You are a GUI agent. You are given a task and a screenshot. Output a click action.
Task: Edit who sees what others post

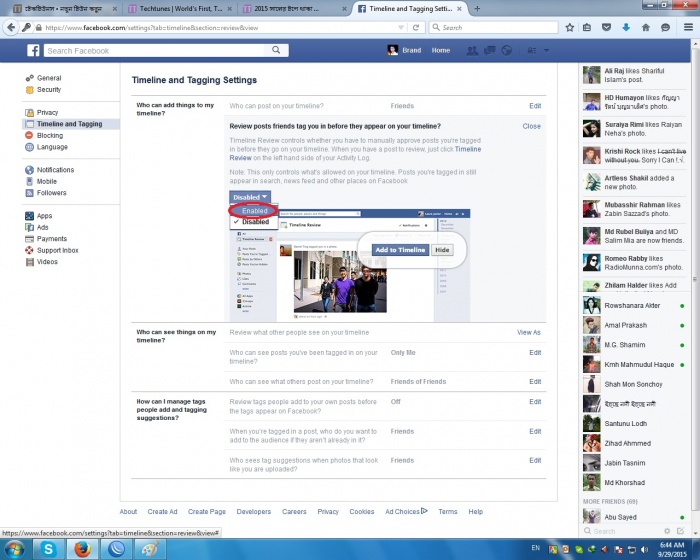coord(535,382)
